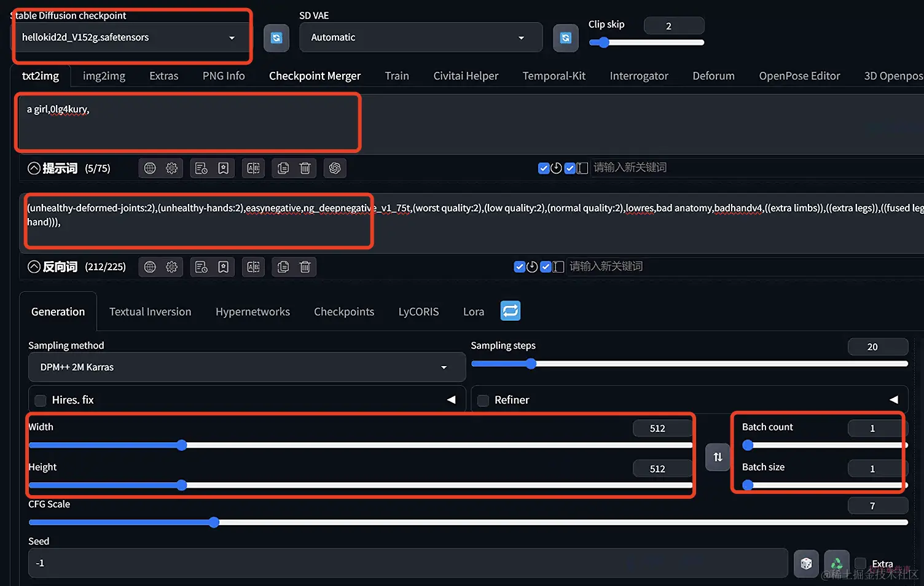This screenshot has width=924, height=586.
Task: Open favorites bookmark in the 提示词 row
Action: point(224,168)
